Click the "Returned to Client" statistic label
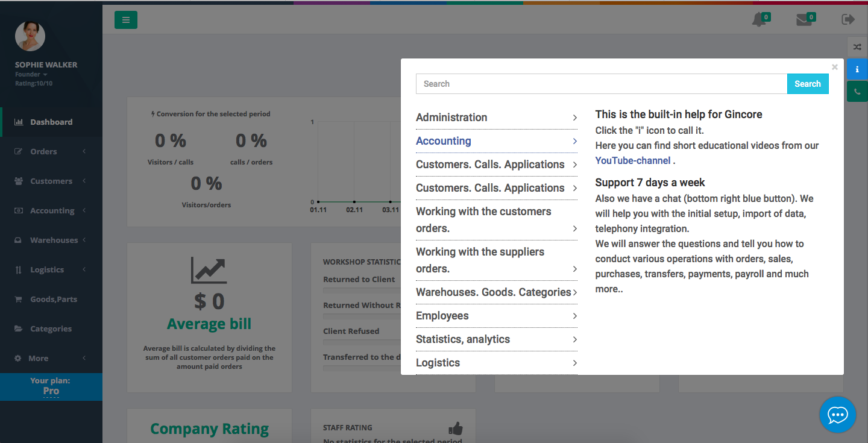The width and height of the screenshot is (868, 443). click(359, 280)
